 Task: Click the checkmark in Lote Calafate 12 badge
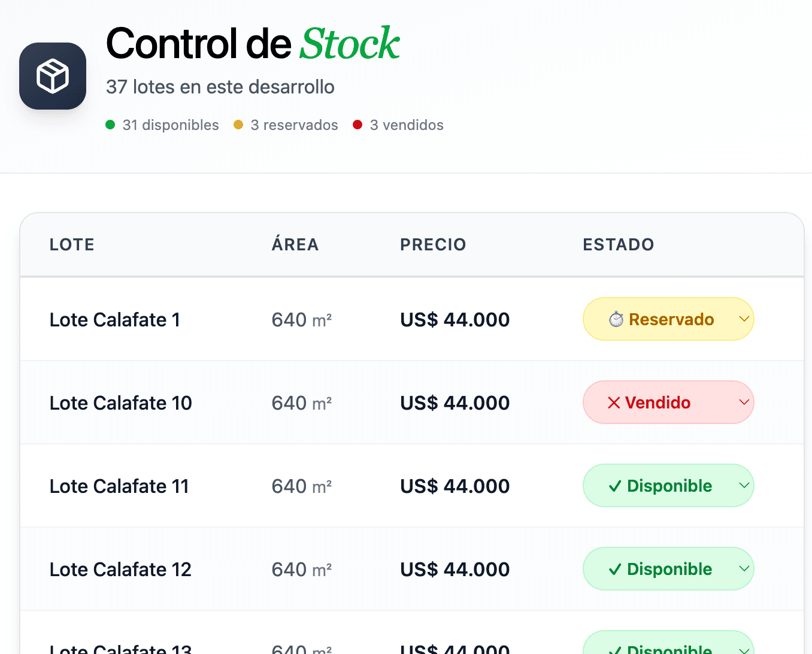coord(614,569)
